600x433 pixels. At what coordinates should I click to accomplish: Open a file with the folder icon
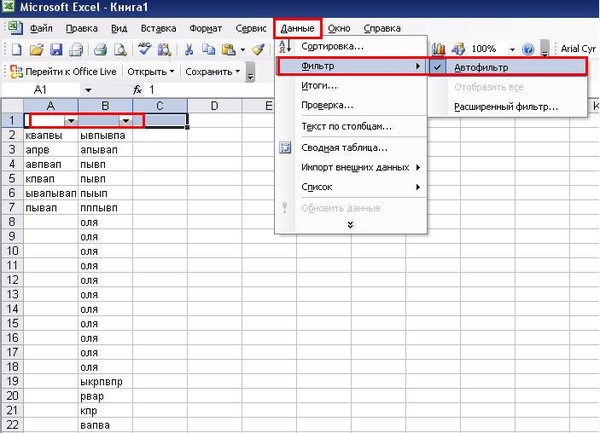pos(37,49)
